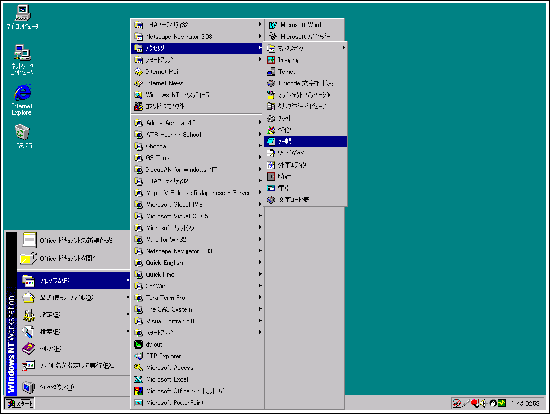The width and height of the screenshot is (550, 414).
Task: Click the Calculator entry in Accessories
Action: click(306, 188)
